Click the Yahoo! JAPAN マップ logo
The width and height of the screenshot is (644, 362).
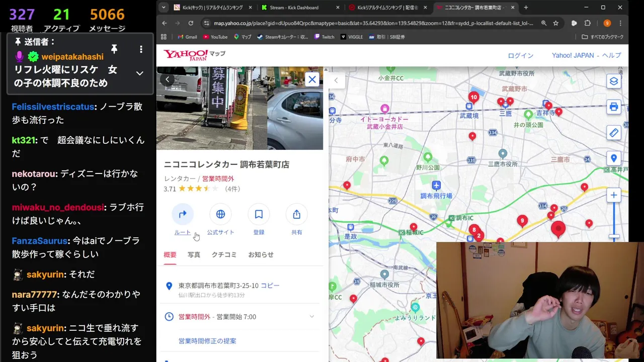(194, 55)
